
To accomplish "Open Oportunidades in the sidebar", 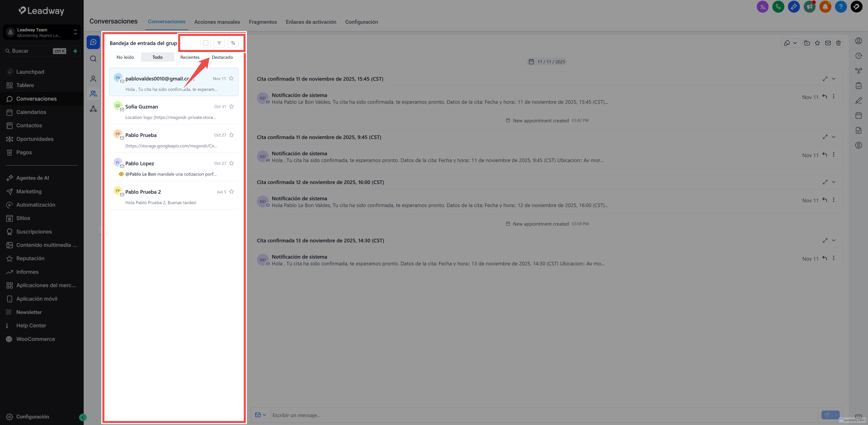I will click(35, 139).
